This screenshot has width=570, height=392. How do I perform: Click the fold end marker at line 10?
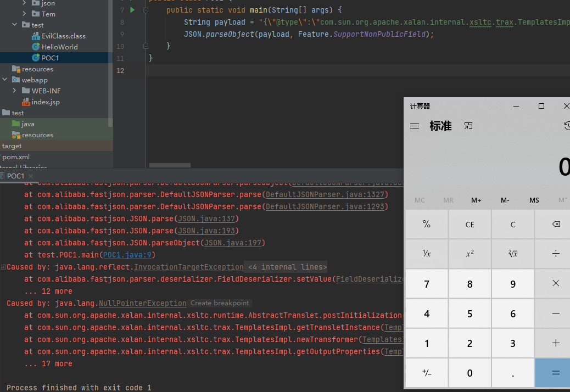point(146,46)
